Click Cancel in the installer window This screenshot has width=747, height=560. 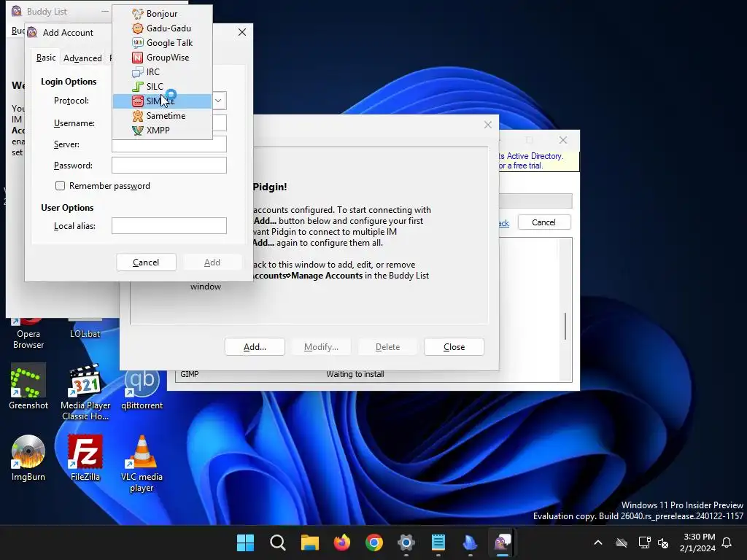(x=543, y=222)
